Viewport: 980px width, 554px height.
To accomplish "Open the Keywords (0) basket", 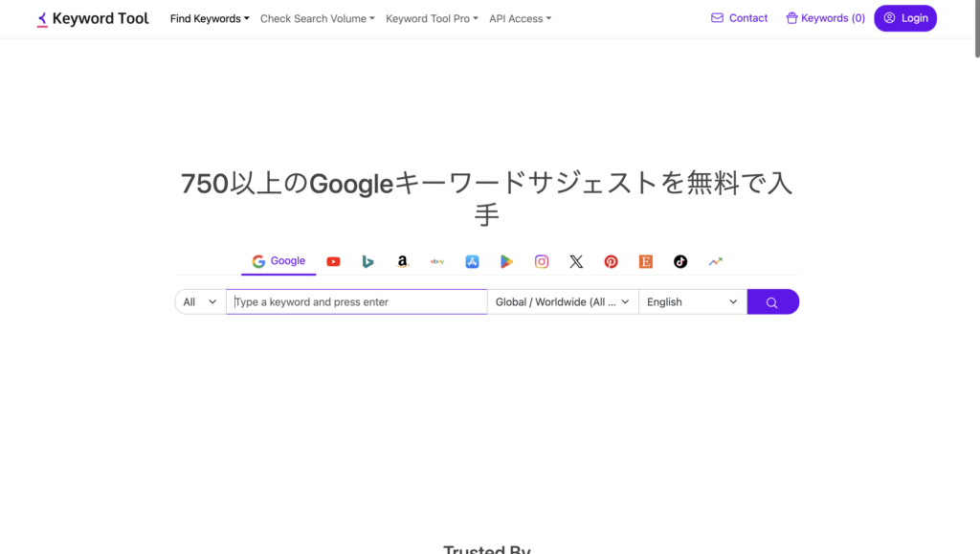I will [825, 18].
